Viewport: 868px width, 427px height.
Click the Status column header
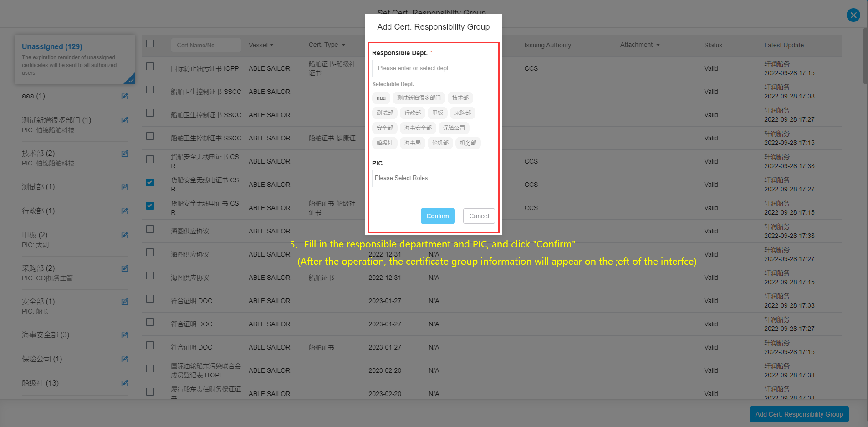[x=713, y=45]
